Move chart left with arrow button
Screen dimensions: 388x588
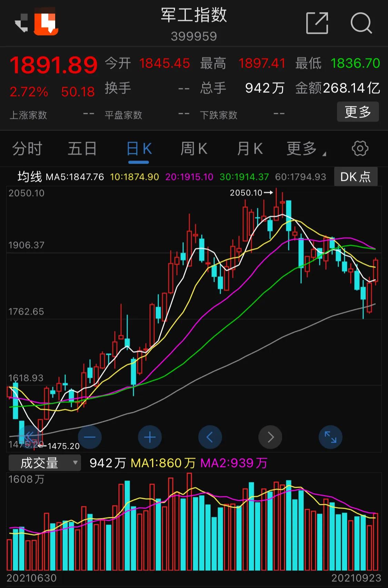point(210,437)
